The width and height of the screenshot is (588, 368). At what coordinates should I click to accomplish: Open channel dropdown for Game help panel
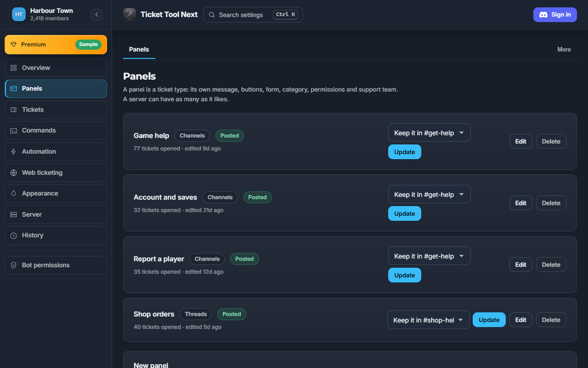coord(430,132)
